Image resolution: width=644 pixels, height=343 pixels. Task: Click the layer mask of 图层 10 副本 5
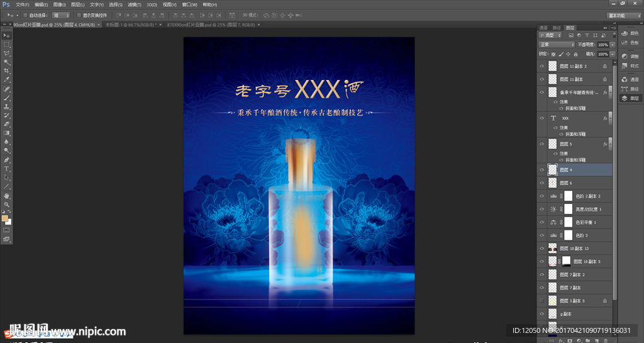[567, 261]
